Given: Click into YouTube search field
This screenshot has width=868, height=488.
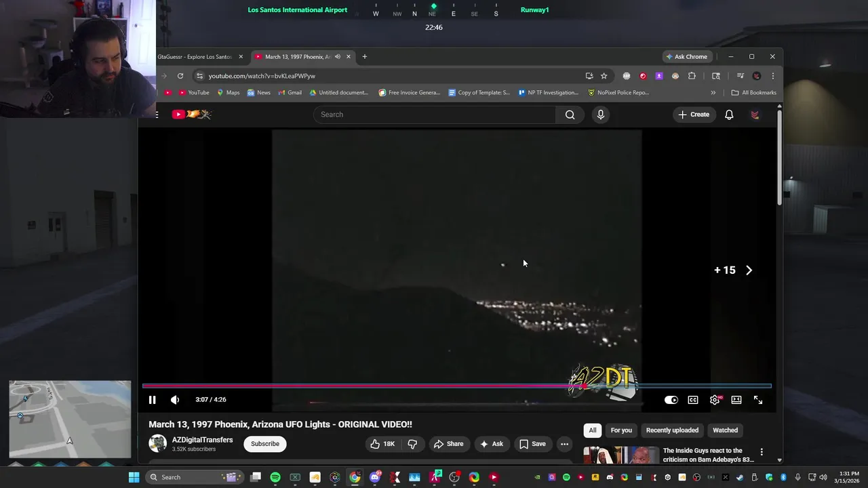Looking at the screenshot, I should tap(435, 115).
